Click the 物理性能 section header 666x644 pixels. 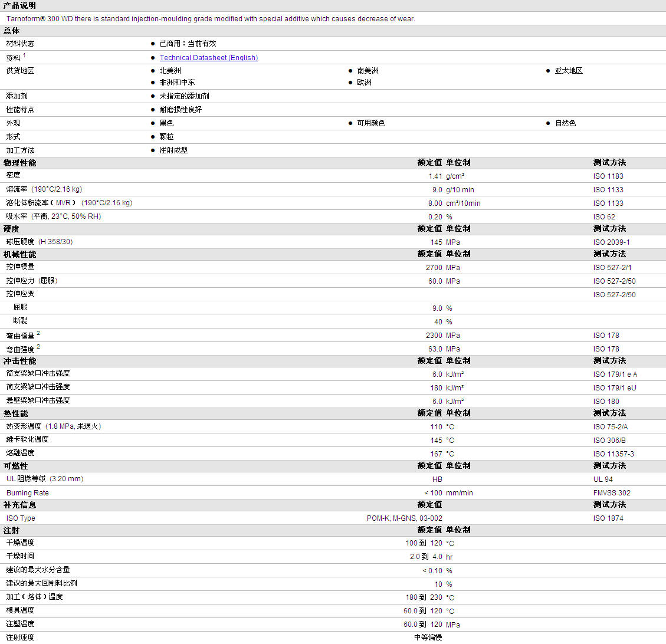click(19, 163)
